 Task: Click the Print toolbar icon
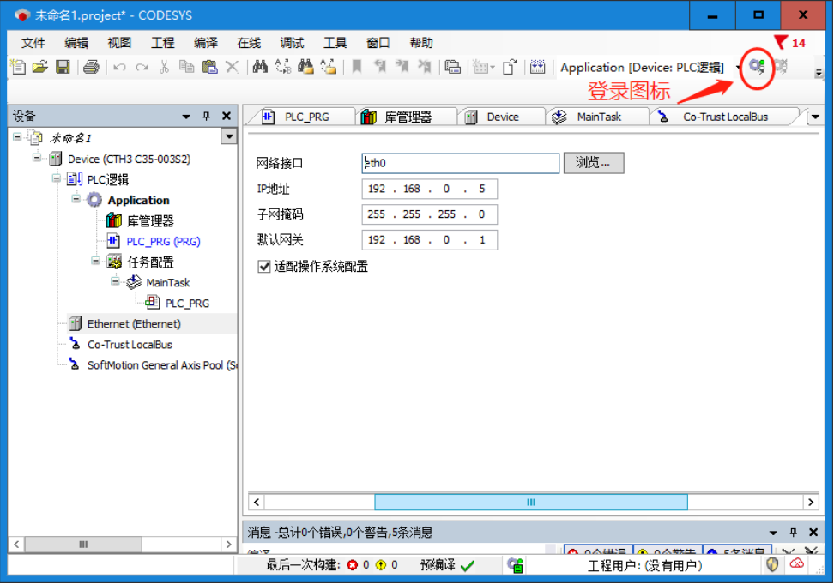[91, 67]
